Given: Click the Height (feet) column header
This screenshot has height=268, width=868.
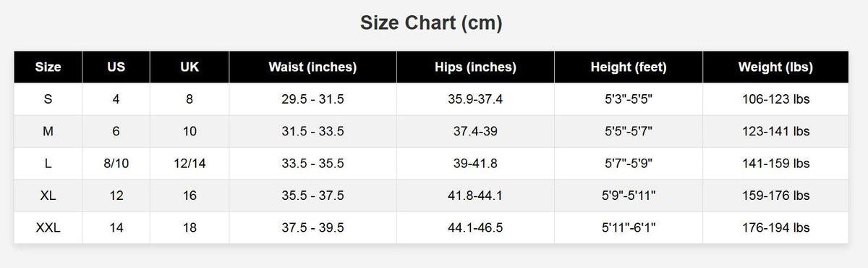Looking at the screenshot, I should coord(629,67).
